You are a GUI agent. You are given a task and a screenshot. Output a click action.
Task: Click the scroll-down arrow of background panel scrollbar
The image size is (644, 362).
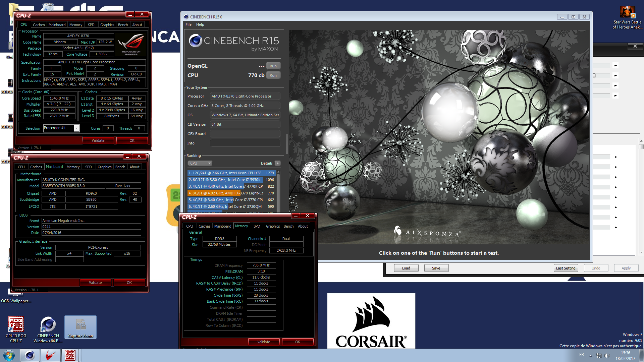[x=641, y=252]
